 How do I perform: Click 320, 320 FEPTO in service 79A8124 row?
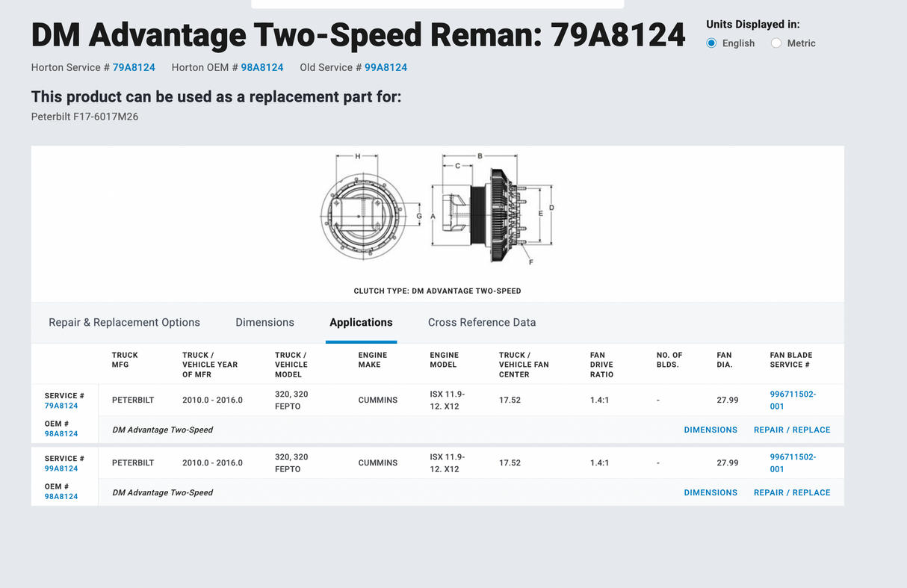[291, 400]
